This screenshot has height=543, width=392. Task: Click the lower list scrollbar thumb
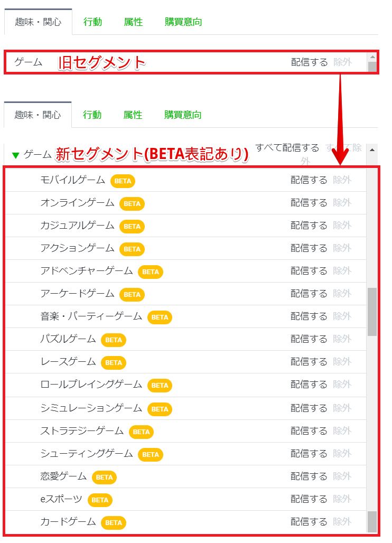pos(372,312)
